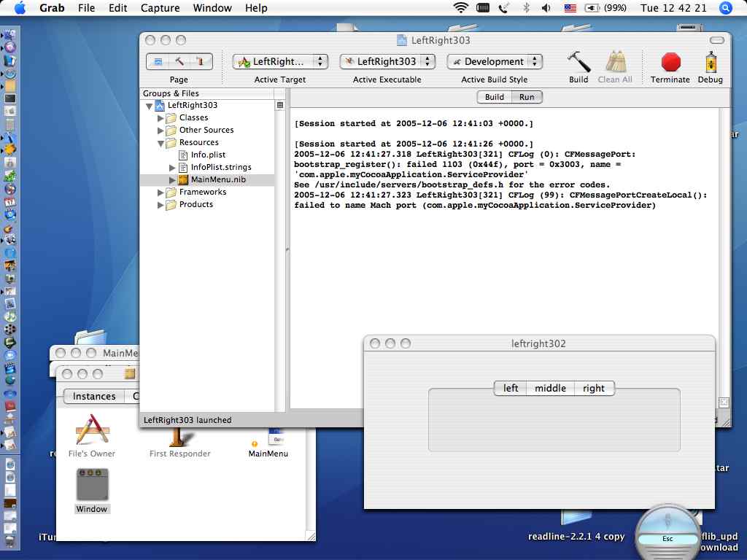Open the Active Build Style popup
The width and height of the screenshot is (747, 560).
(x=495, y=61)
